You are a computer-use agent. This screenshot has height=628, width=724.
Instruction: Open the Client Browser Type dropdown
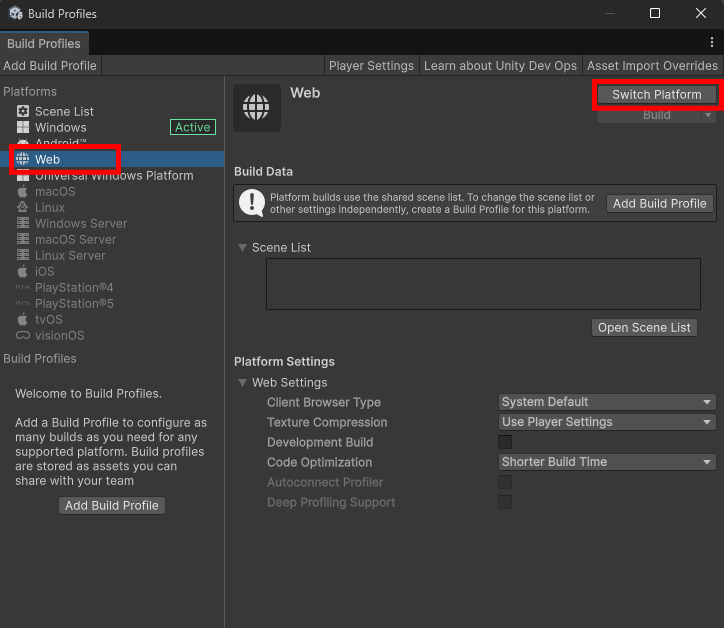[607, 402]
